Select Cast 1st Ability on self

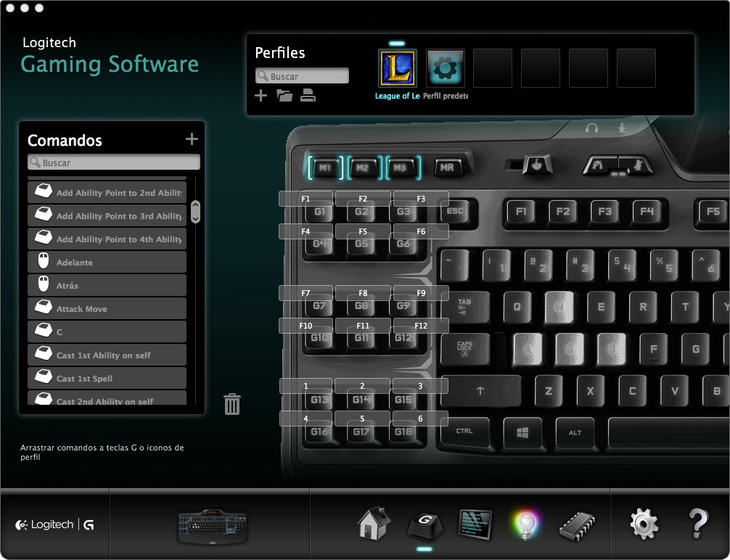107,355
